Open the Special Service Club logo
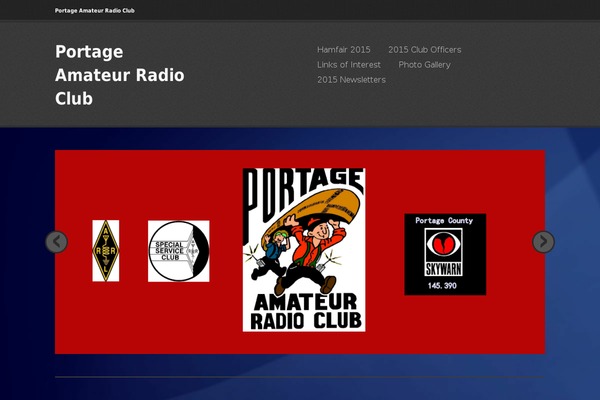Screen dimensions: 600x400 pos(179,251)
